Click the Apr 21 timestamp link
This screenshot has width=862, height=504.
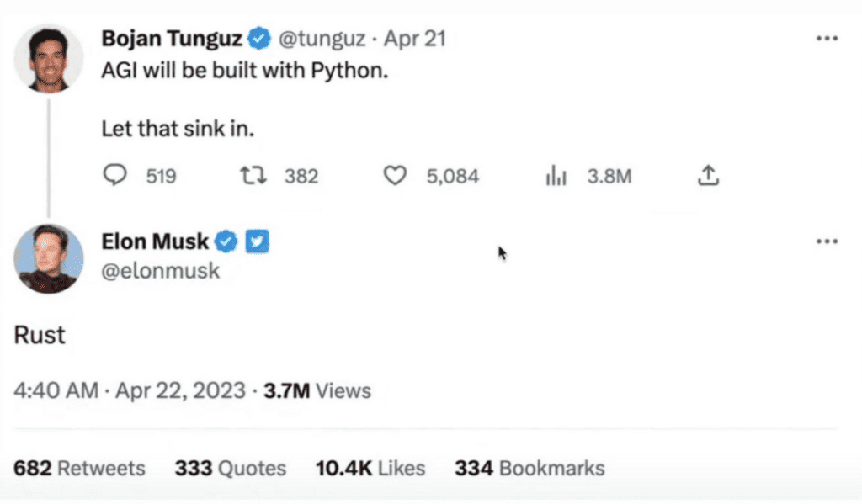pyautogui.click(x=415, y=38)
